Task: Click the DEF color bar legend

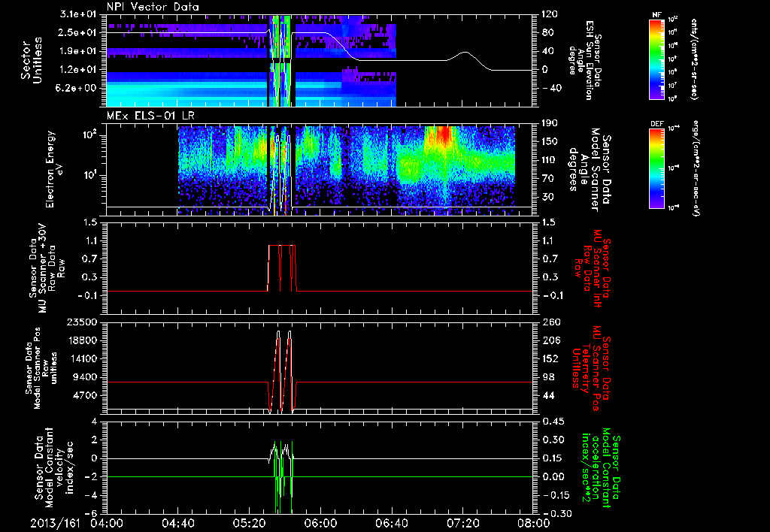Action: [655, 170]
